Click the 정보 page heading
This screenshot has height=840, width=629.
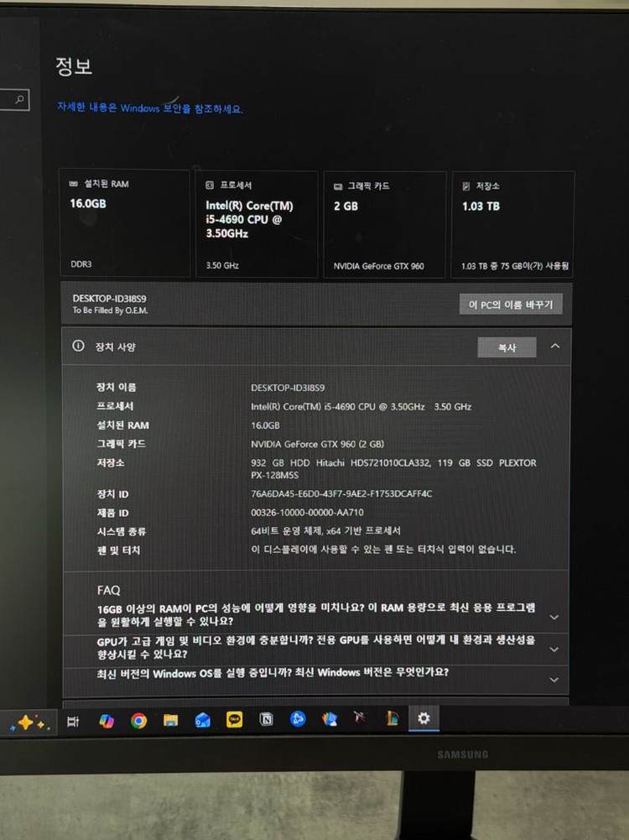(75, 66)
